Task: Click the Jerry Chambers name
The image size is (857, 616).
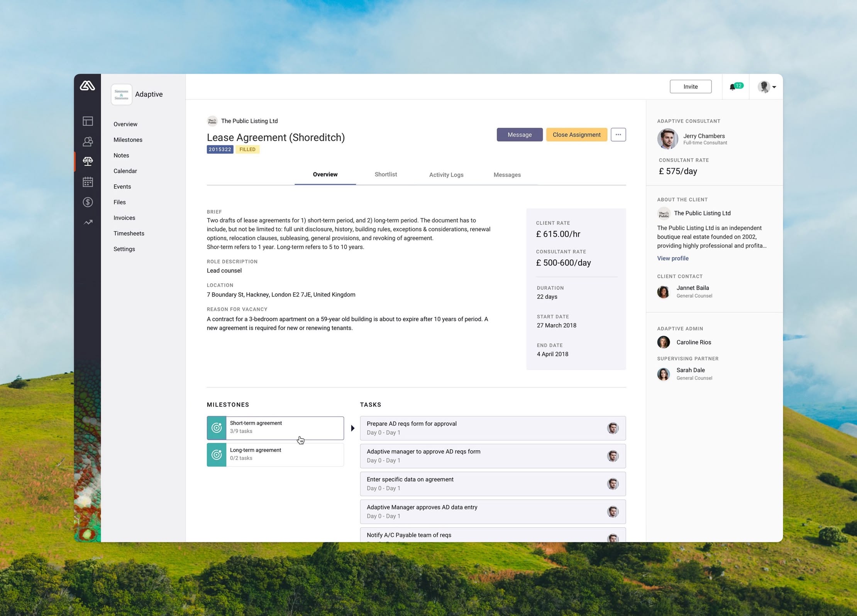Action: tap(704, 136)
